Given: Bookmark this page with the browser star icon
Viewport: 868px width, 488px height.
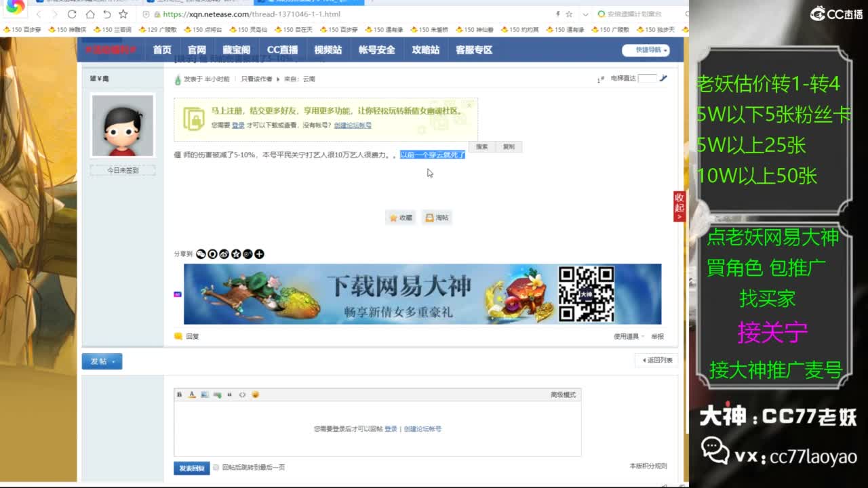Looking at the screenshot, I should [568, 14].
